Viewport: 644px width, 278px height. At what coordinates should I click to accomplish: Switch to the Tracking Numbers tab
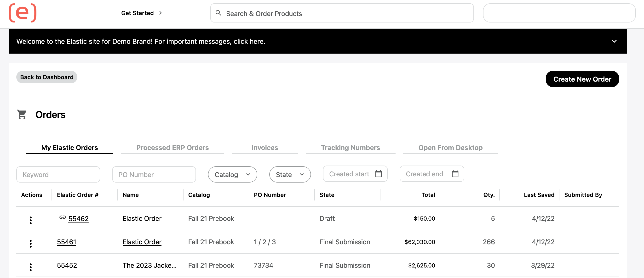pos(350,147)
